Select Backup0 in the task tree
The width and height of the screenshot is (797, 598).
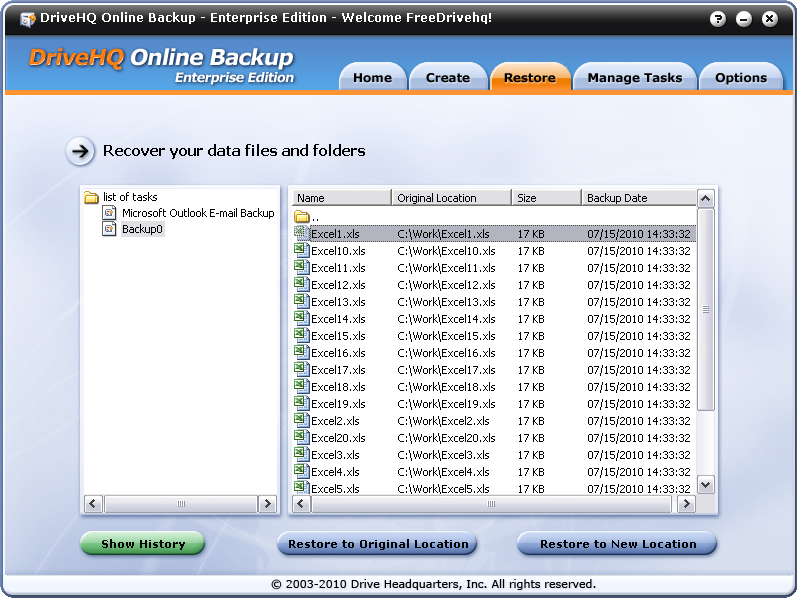click(x=142, y=229)
